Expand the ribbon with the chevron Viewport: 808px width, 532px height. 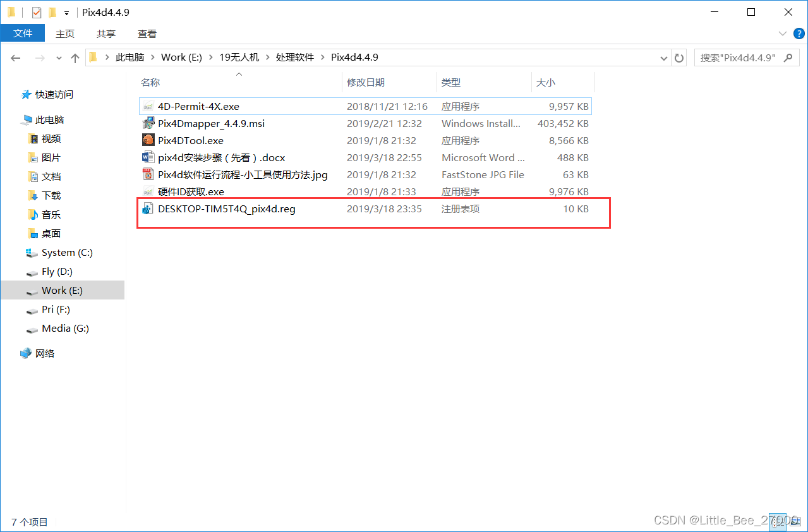782,33
